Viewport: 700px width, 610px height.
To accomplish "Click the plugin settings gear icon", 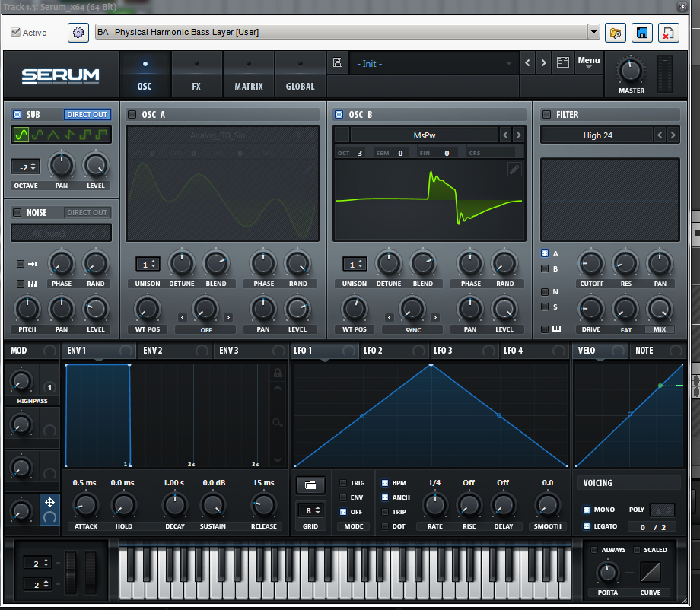I will coord(78,33).
